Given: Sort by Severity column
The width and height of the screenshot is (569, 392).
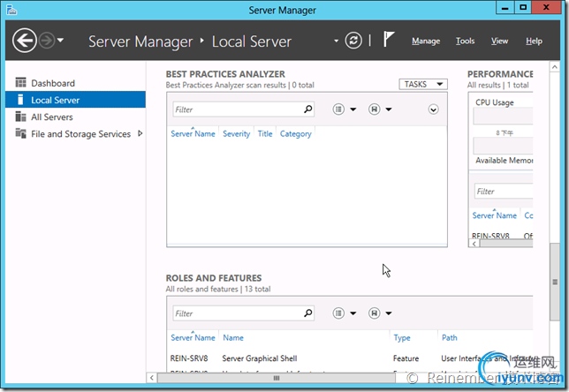Looking at the screenshot, I should 236,134.
